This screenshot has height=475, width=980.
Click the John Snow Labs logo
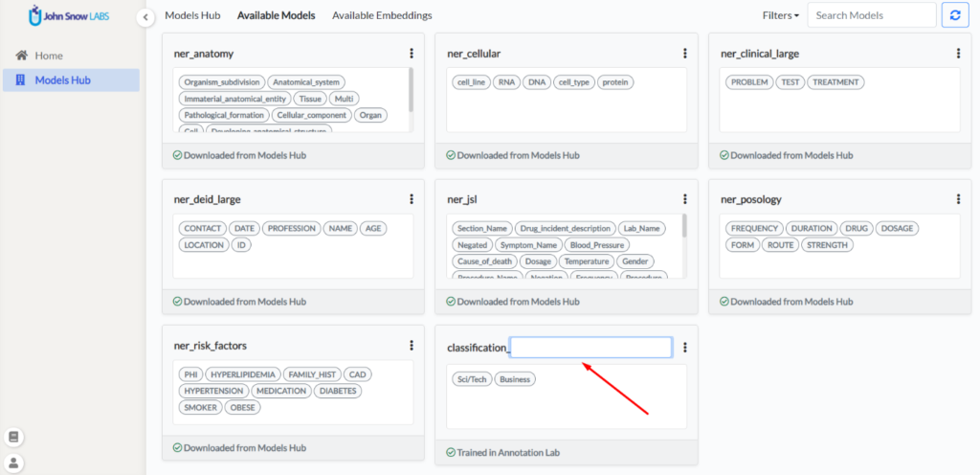[x=69, y=15]
